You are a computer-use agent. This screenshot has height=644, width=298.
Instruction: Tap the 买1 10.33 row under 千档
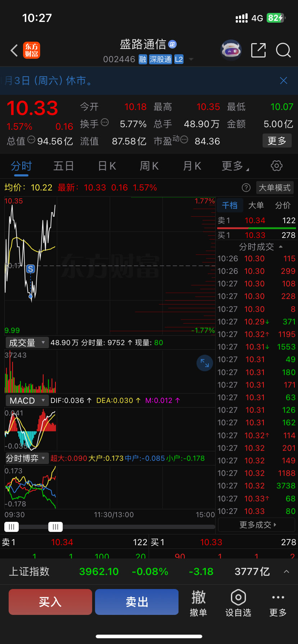pos(256,235)
